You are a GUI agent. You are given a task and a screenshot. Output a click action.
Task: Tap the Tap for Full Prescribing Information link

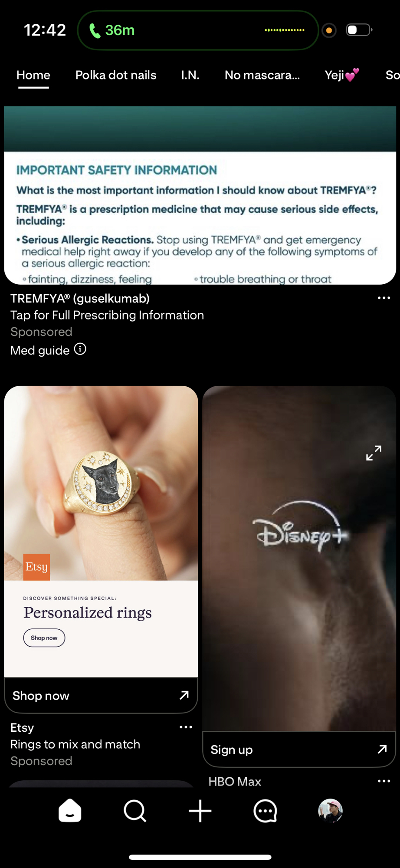107,315
